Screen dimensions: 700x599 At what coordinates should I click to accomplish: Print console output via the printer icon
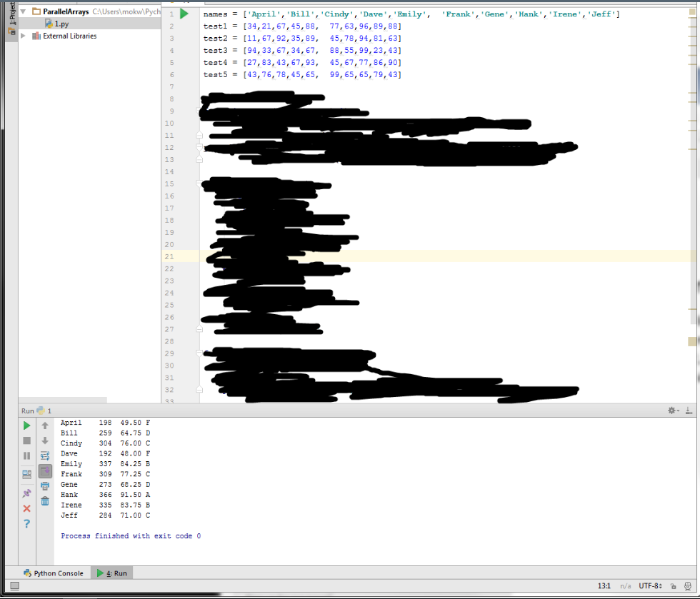[44, 485]
